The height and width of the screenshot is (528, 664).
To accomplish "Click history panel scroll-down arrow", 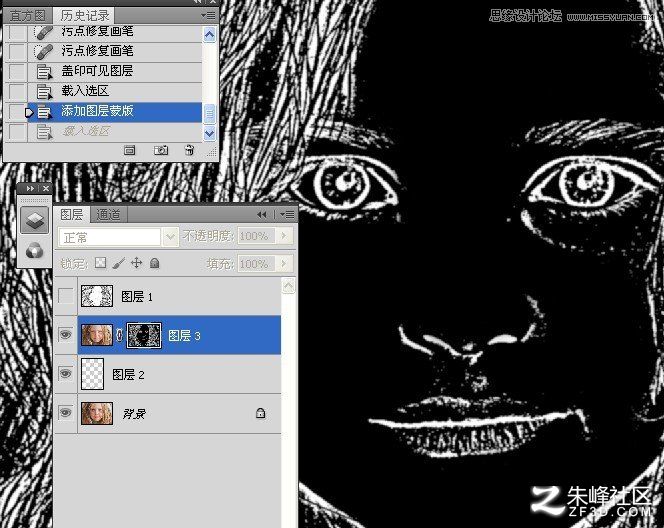I will tap(209, 133).
